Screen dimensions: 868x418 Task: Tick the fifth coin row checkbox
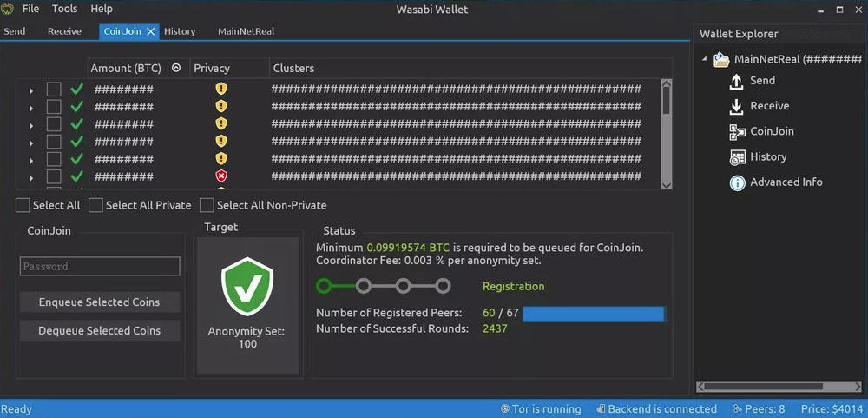[54, 159]
